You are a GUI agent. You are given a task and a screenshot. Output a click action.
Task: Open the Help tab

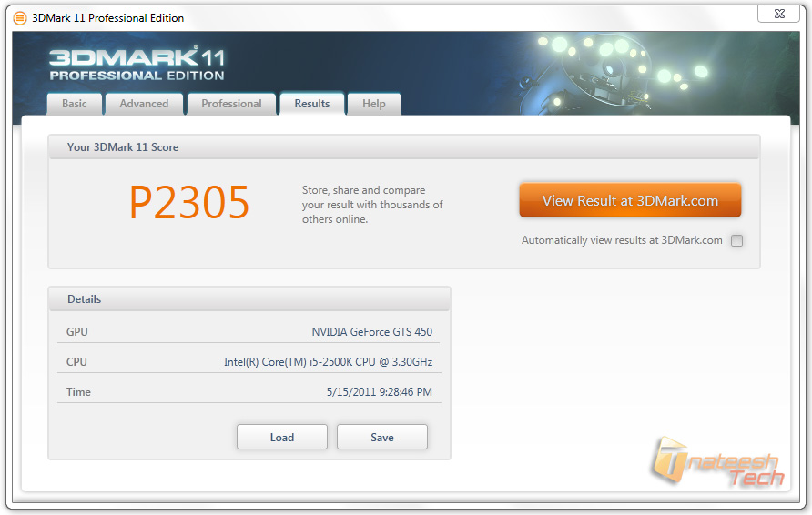point(373,104)
